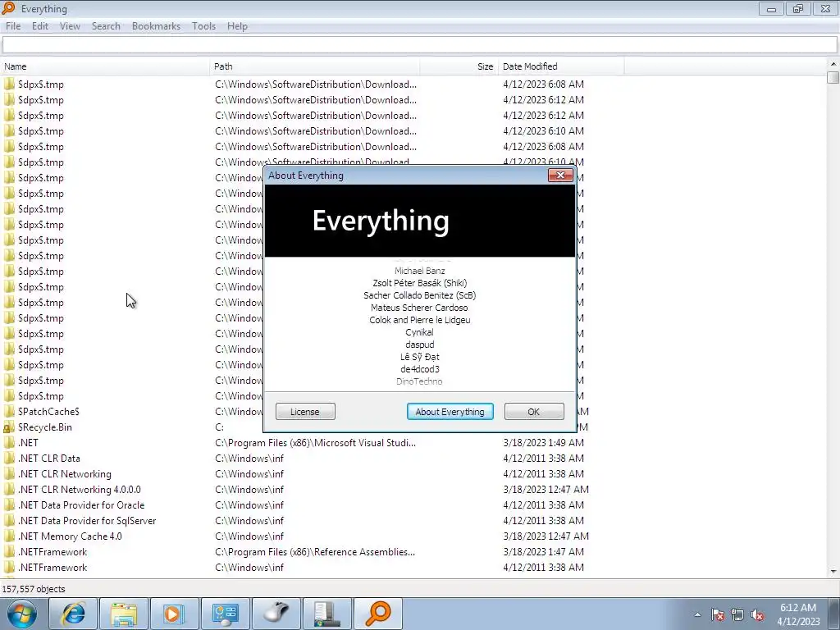Select the $PatchCache$ name
840x630 pixels.
click(48, 412)
